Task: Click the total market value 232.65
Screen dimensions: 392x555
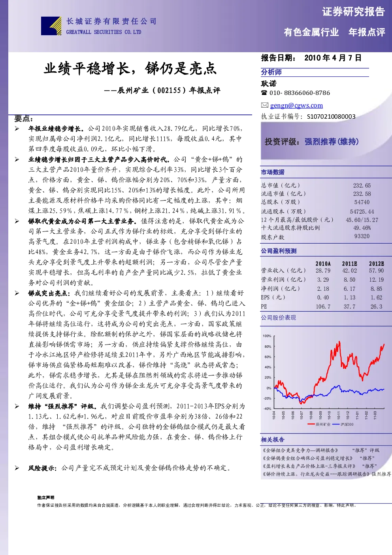Action: click(x=362, y=186)
